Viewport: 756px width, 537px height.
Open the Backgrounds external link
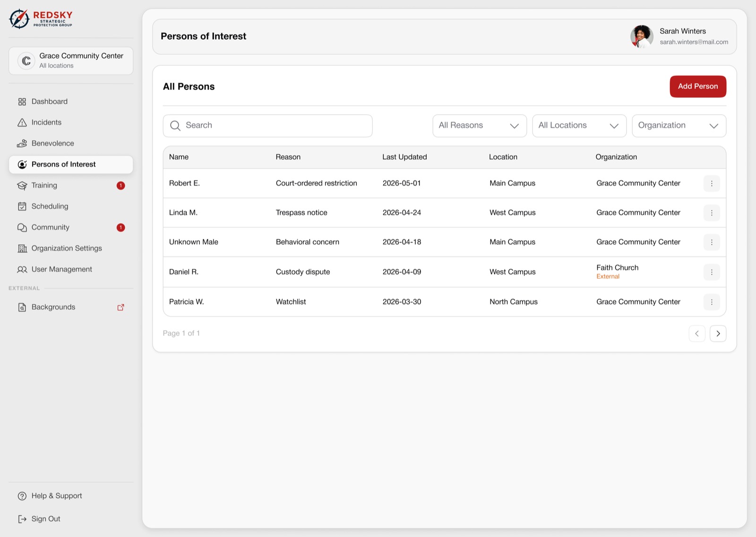point(71,307)
